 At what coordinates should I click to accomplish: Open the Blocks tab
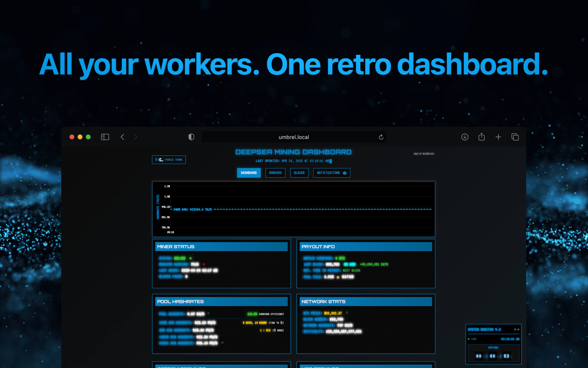299,173
